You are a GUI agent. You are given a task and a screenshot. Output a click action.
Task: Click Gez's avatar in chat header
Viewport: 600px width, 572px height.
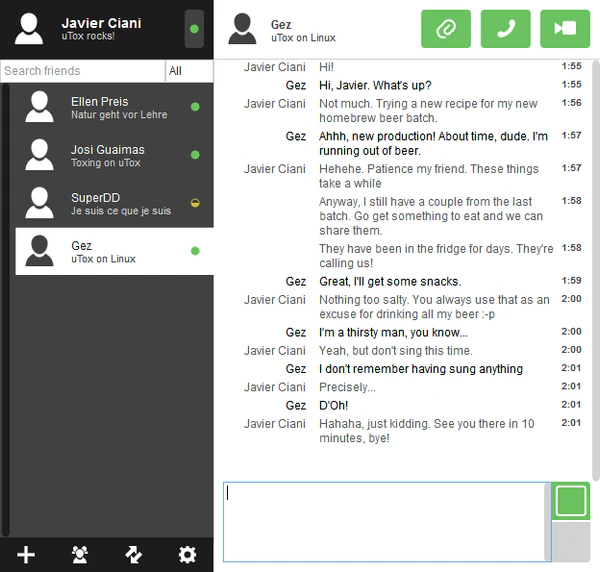coord(242,29)
